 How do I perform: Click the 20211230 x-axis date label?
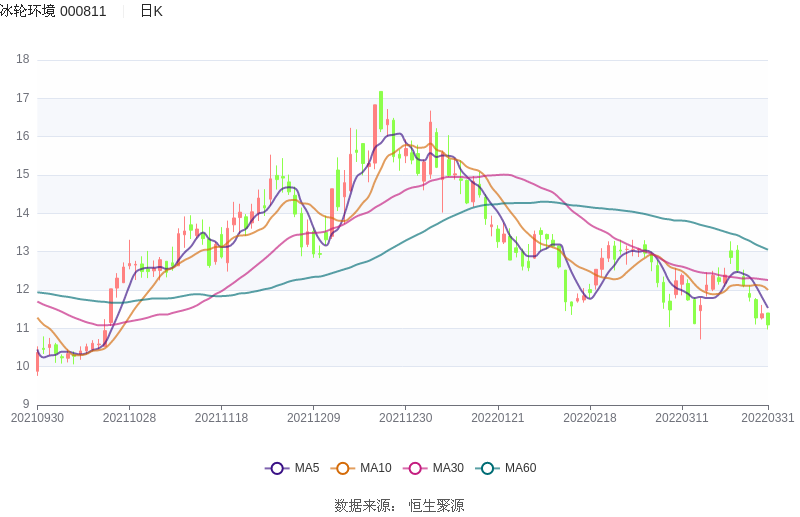405,418
